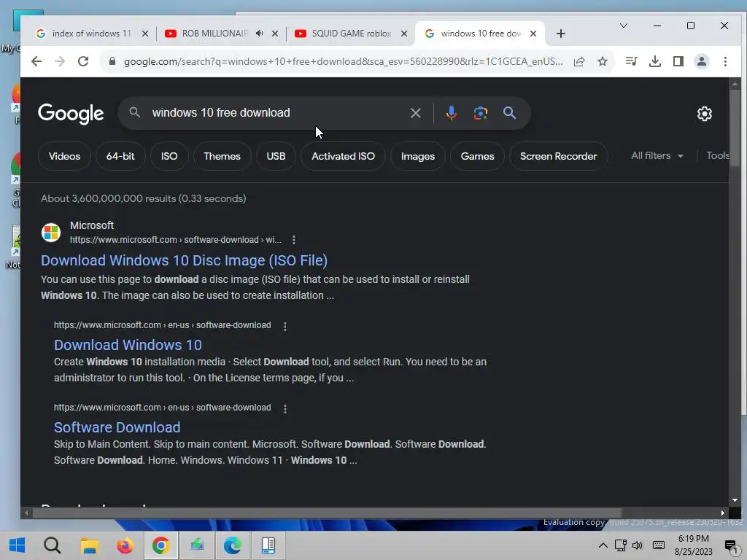Filter results by Themes chip

pyautogui.click(x=222, y=156)
